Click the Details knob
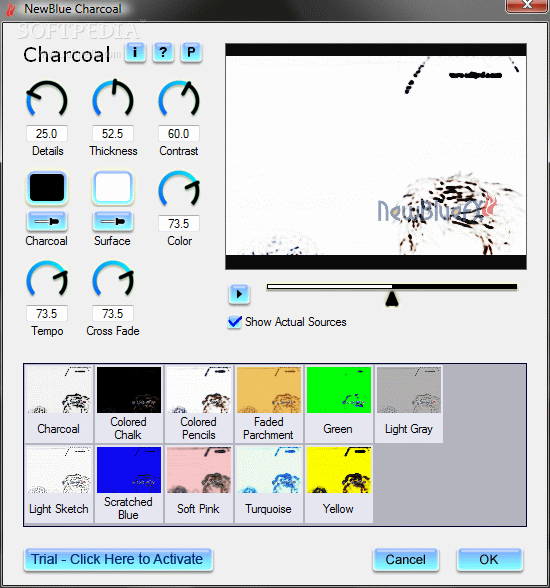This screenshot has width=550, height=588. click(47, 99)
